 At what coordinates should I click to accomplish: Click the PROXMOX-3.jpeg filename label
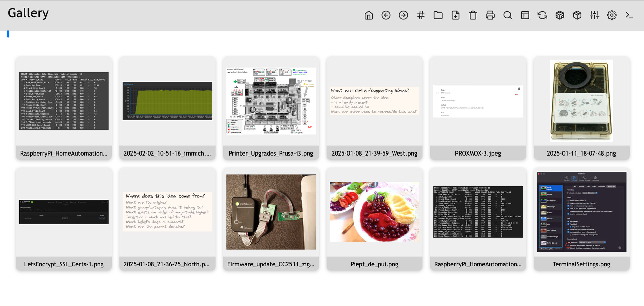coord(478,154)
